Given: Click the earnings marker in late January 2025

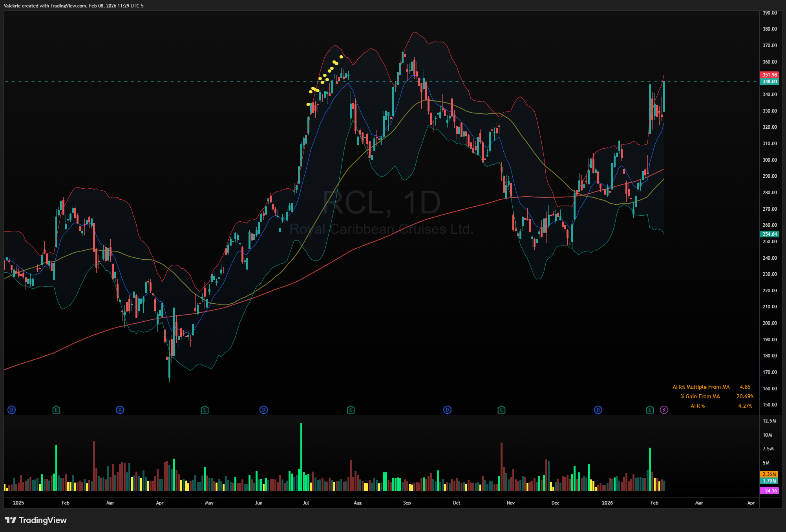Looking at the screenshot, I should click(x=56, y=410).
